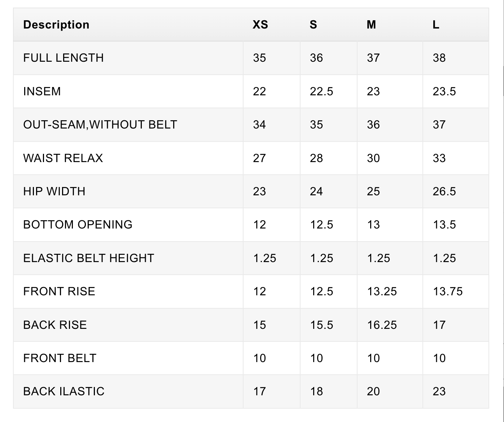Select the L size column header
Viewport: 504px width, 422px height.
[x=436, y=25]
